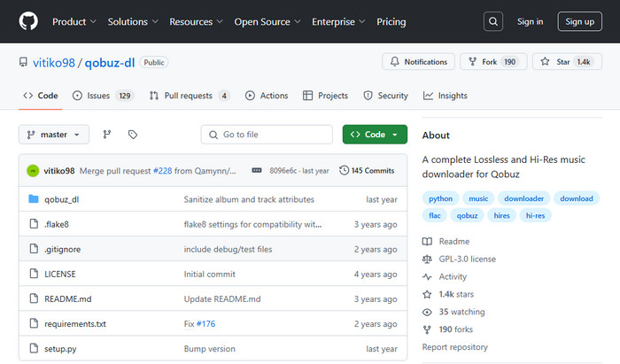The width and height of the screenshot is (620, 364).
Task: Open the Pricing page
Action: click(391, 22)
